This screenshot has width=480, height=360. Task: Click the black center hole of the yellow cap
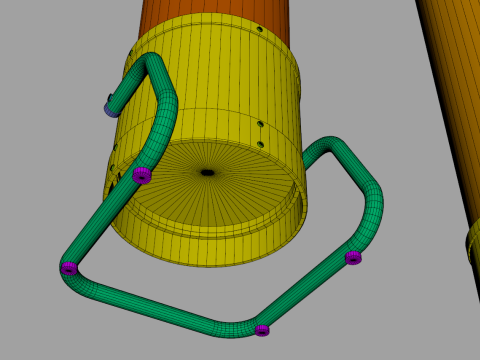coord(207,173)
